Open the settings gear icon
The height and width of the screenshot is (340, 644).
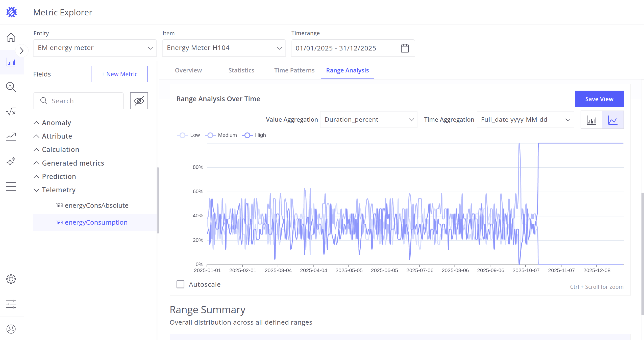coord(11,279)
